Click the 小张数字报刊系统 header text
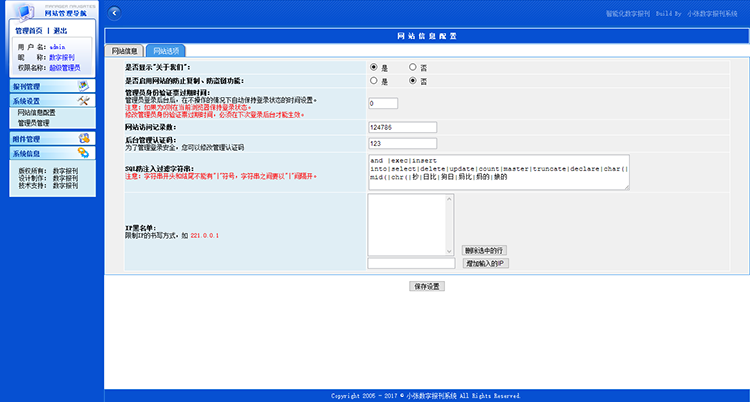Screen dimensions: 750x402 (x=713, y=14)
